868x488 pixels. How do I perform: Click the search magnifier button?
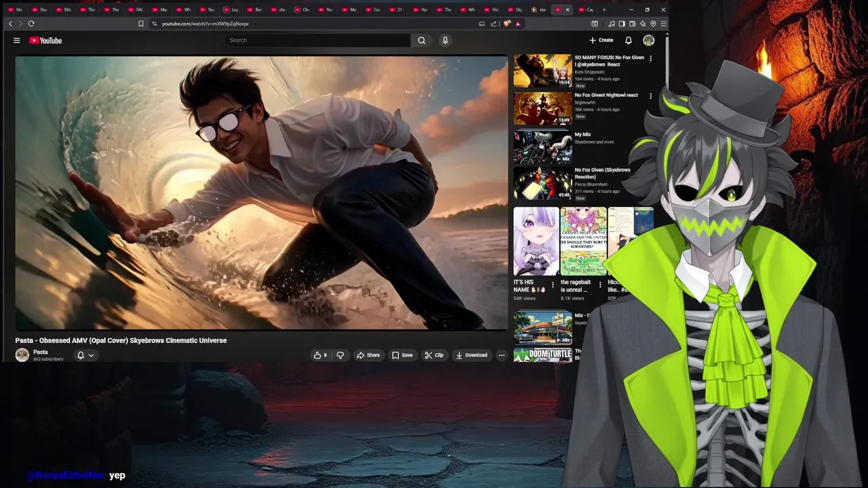[x=422, y=40]
